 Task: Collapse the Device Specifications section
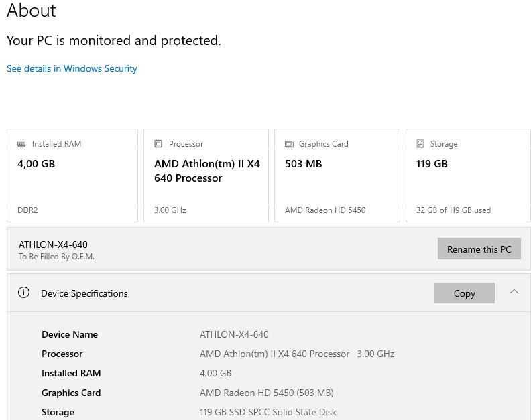(514, 292)
